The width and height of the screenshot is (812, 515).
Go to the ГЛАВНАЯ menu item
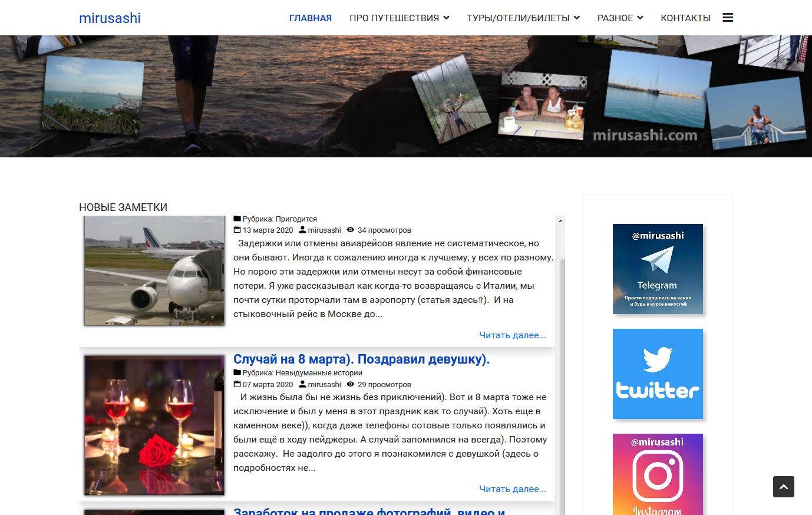click(x=311, y=18)
